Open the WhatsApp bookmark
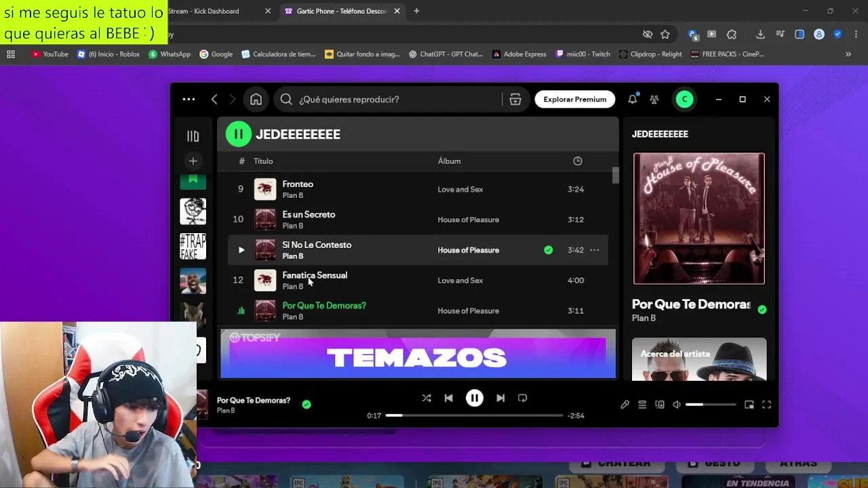 point(169,54)
